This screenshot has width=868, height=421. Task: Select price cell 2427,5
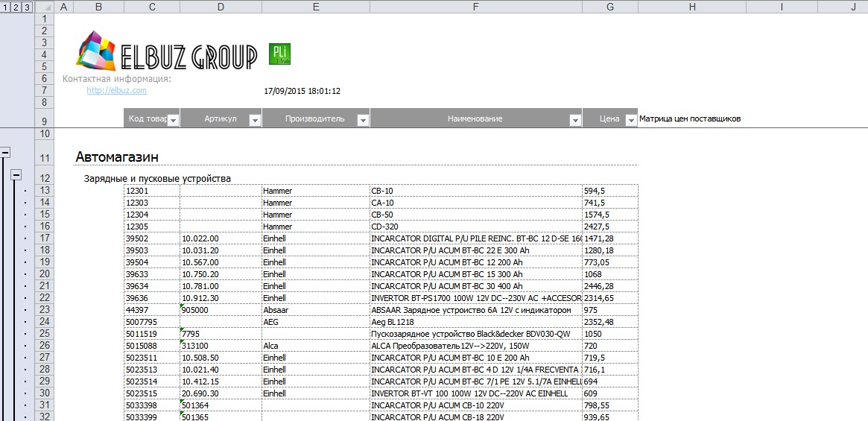pyautogui.click(x=610, y=226)
